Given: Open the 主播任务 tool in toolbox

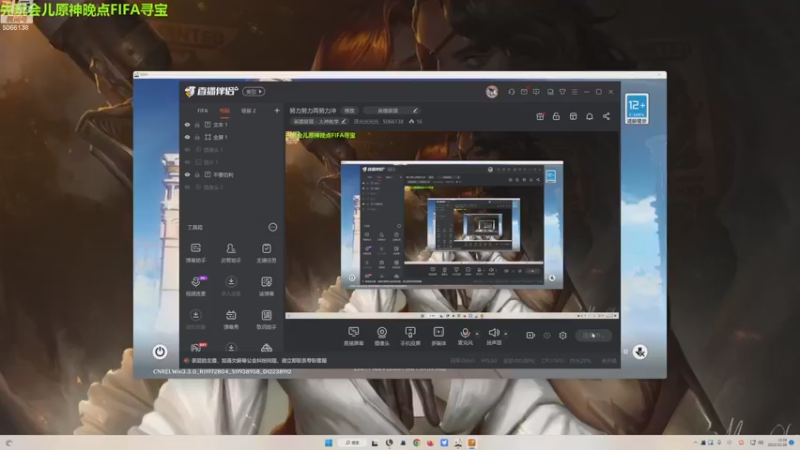Looking at the screenshot, I should click(x=266, y=253).
